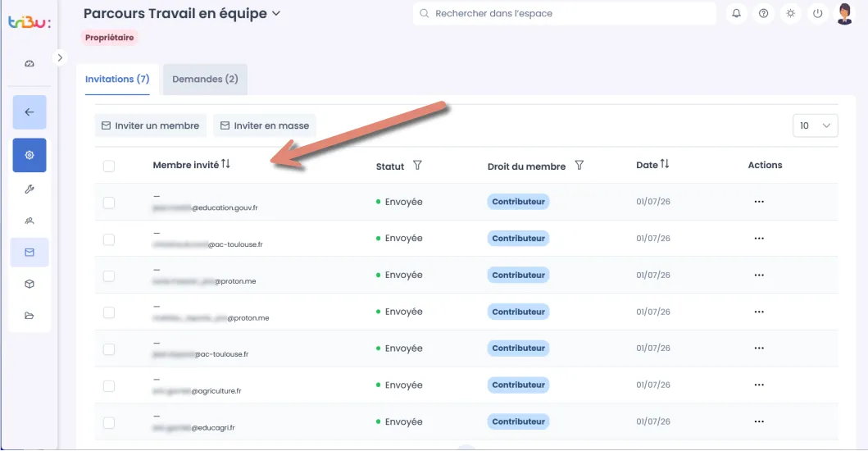
Task: Open actions menu for second ac-toulouse.fr row
Action: (x=759, y=348)
